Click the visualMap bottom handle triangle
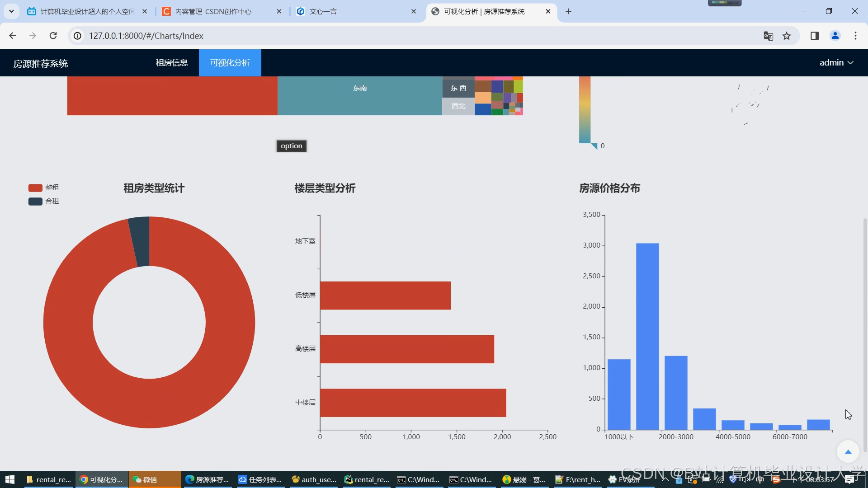 [x=594, y=146]
